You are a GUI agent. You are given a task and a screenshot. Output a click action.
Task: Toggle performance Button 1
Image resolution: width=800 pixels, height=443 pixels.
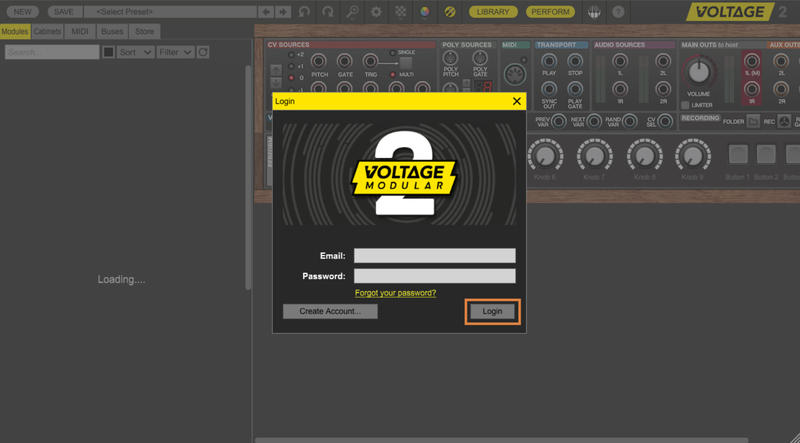coord(738,154)
